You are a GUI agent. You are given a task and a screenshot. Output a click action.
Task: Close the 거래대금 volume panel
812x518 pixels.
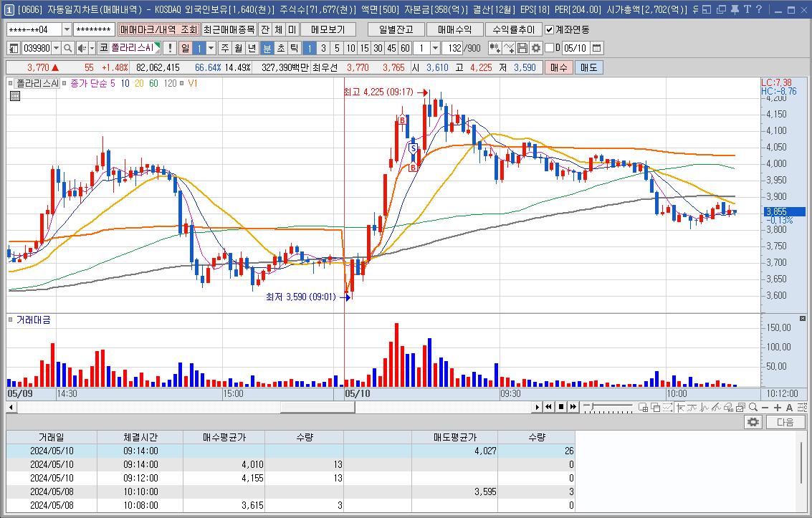(802, 319)
